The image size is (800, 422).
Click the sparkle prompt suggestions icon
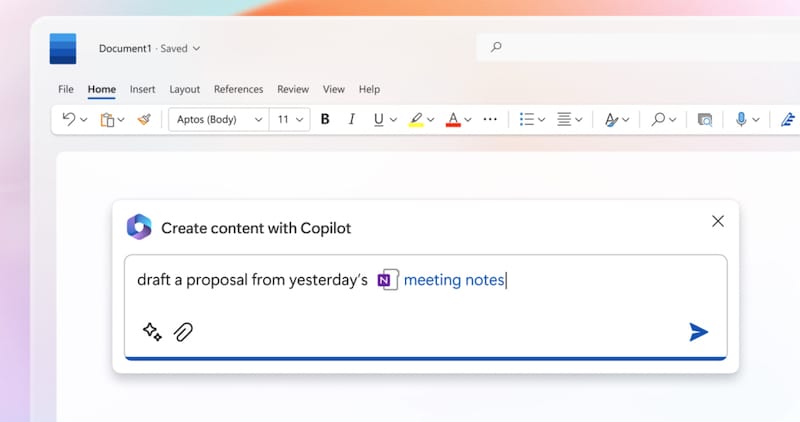tap(152, 332)
